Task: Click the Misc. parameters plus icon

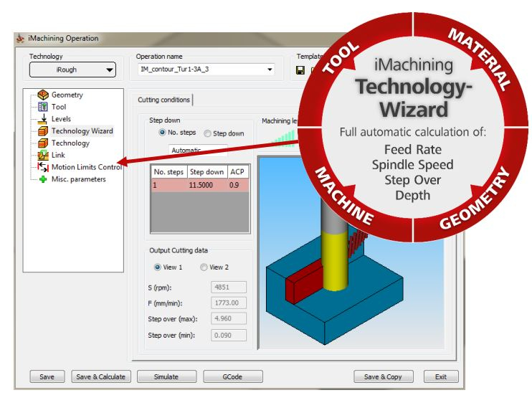Action: [x=43, y=179]
